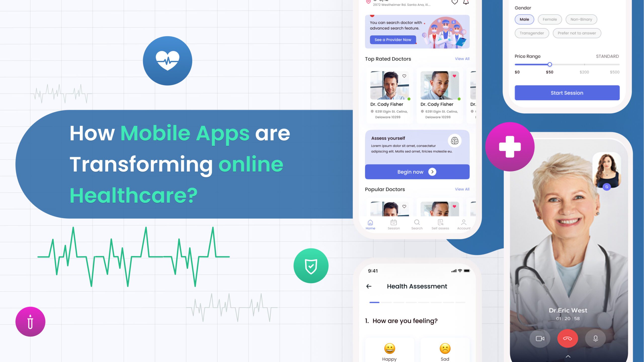This screenshot has height=362, width=644.
Task: Expand advanced provider search feature
Action: [x=392, y=40]
